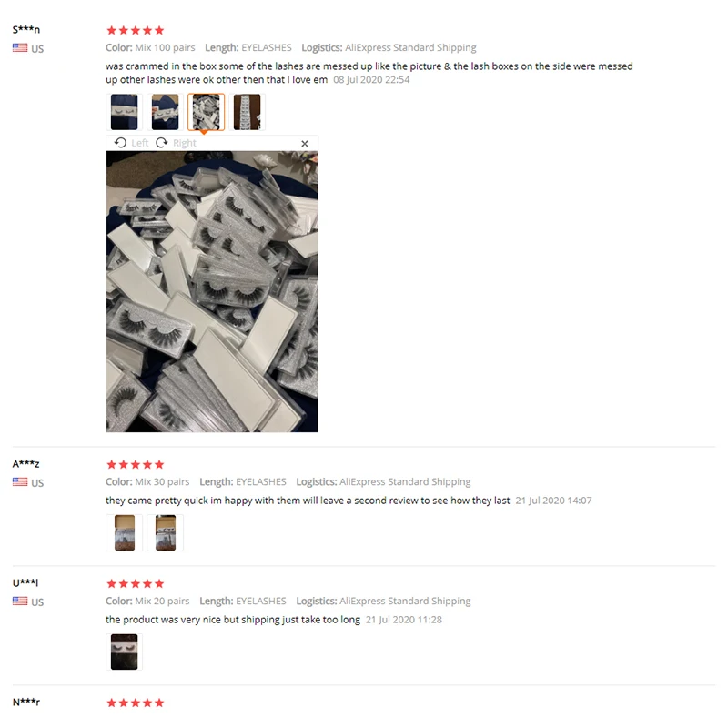728x728 pixels.
Task: Click the five-star rating of S***n's review
Action: pyautogui.click(x=135, y=31)
